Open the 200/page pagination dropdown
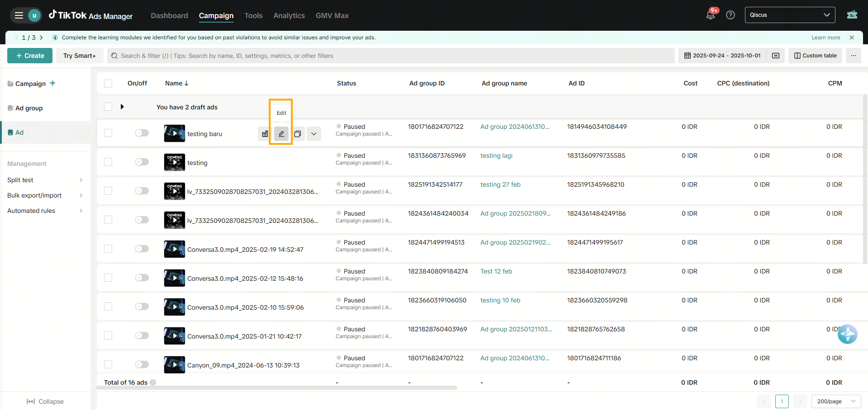Image resolution: width=868 pixels, height=410 pixels. tap(835, 401)
